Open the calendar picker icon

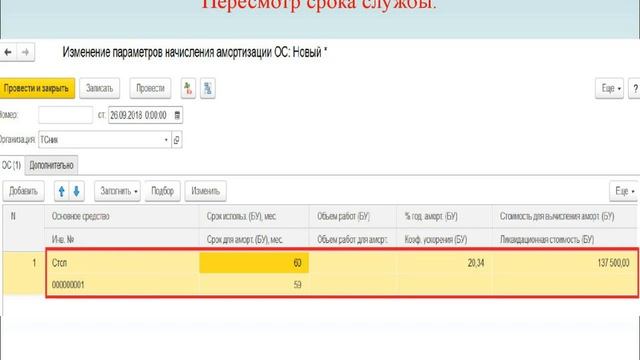point(177,115)
